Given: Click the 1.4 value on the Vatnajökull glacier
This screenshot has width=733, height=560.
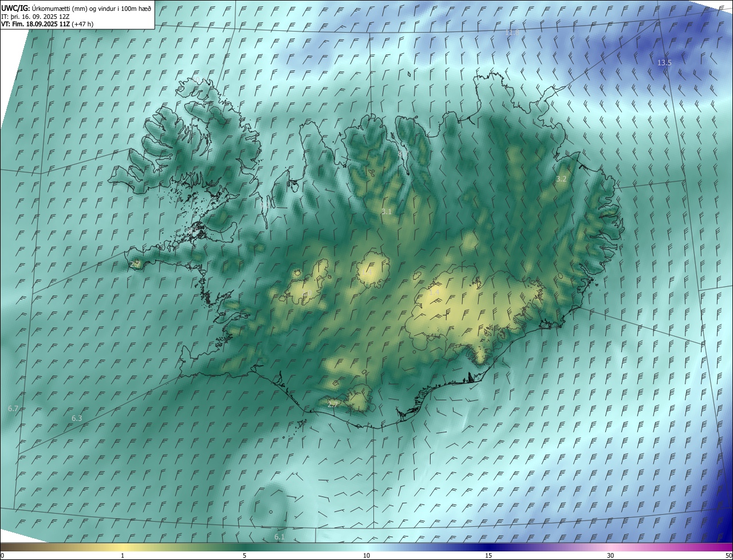Looking at the screenshot, I should 434,293.
